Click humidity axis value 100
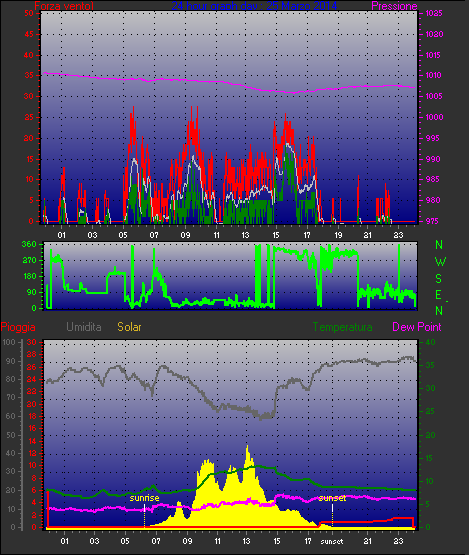Screen dimensions: 469x555 (x=8, y=342)
